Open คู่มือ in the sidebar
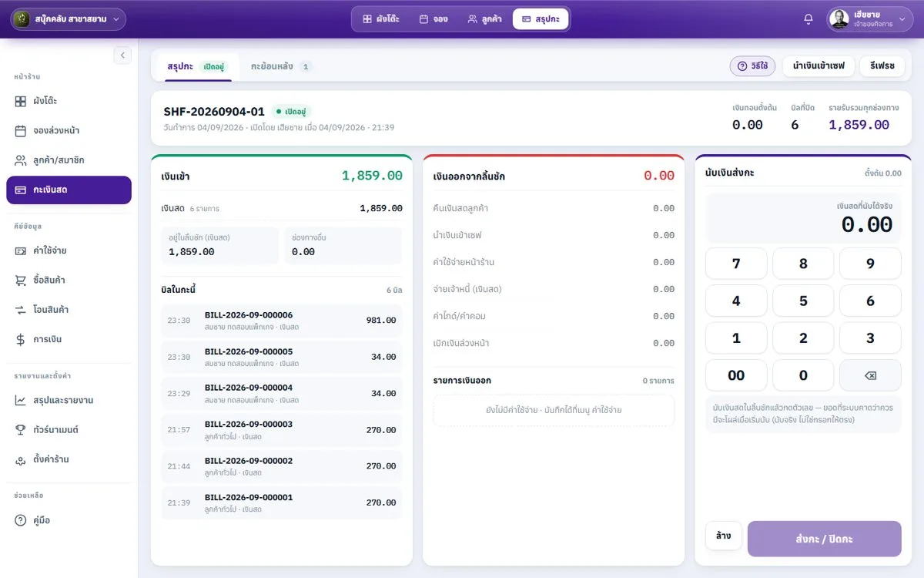This screenshot has width=924, height=578. [69, 520]
